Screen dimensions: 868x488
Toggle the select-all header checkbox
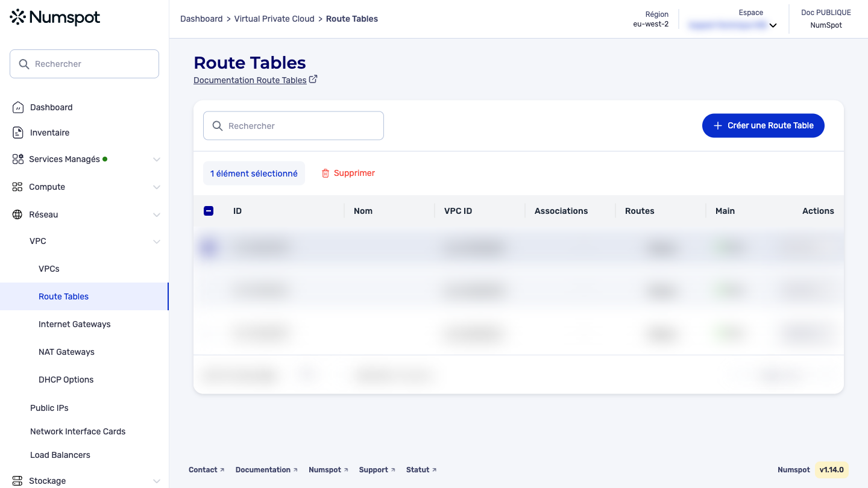click(209, 211)
